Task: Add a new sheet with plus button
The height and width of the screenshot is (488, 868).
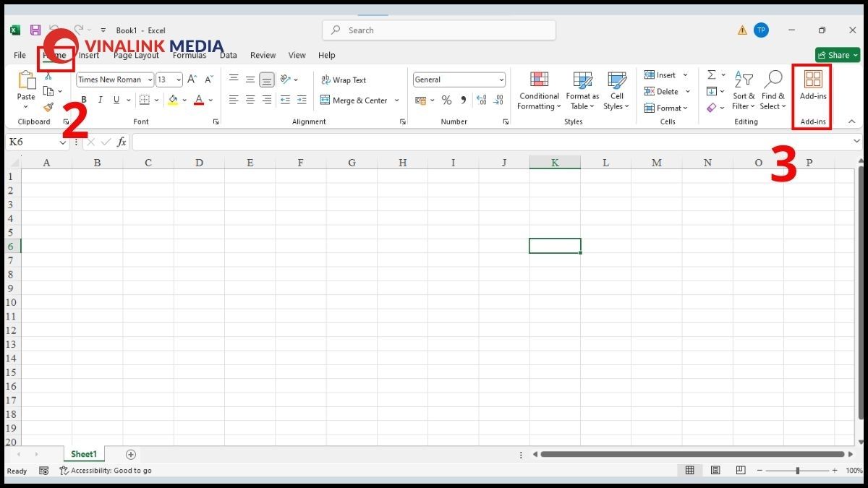Action: [131, 455]
